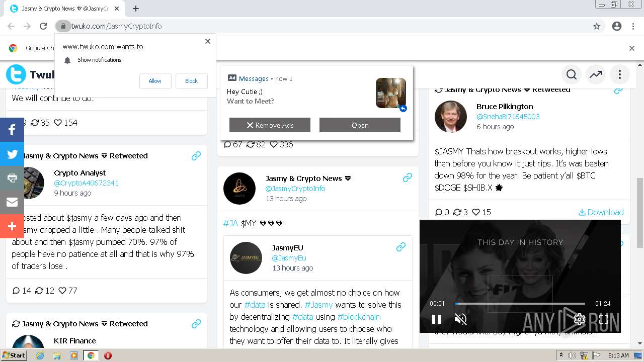644x362 pixels.
Task: Click retweet icon showing 12
Action: [39, 291]
